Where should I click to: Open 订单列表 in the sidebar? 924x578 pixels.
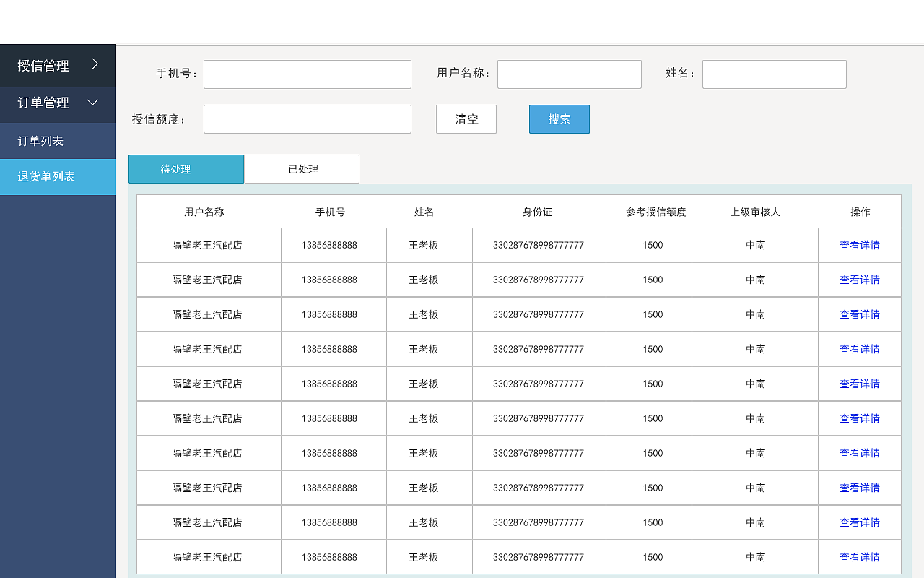[x=58, y=141]
